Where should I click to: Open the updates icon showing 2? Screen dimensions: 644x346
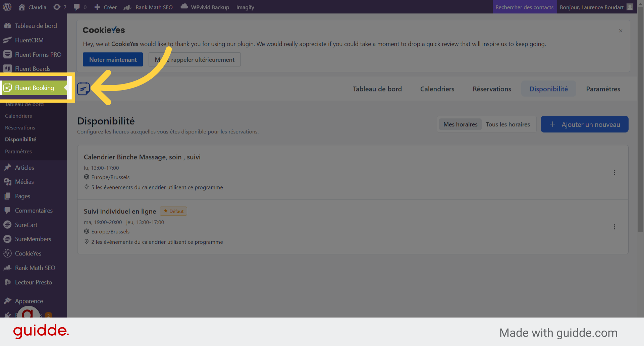(60, 7)
